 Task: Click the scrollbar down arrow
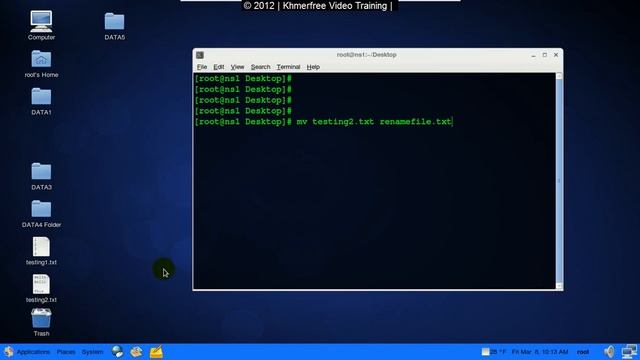559,286
